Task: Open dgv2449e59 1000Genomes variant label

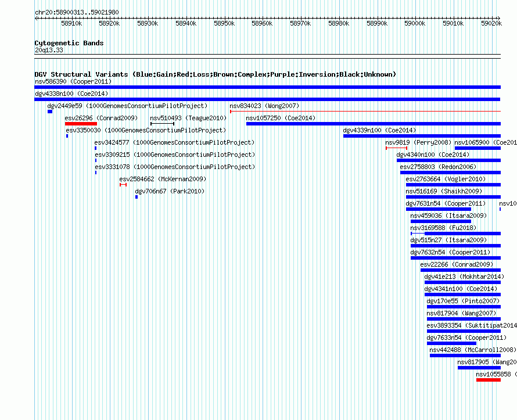Action: coord(127,106)
